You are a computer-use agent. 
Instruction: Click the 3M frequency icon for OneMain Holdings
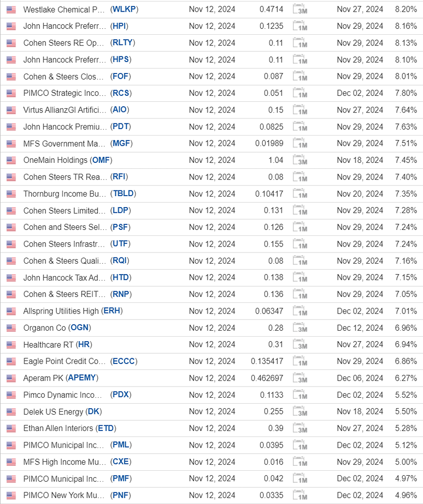[x=300, y=160]
